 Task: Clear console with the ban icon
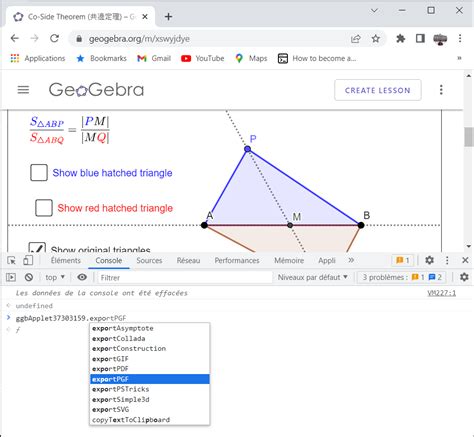29,277
